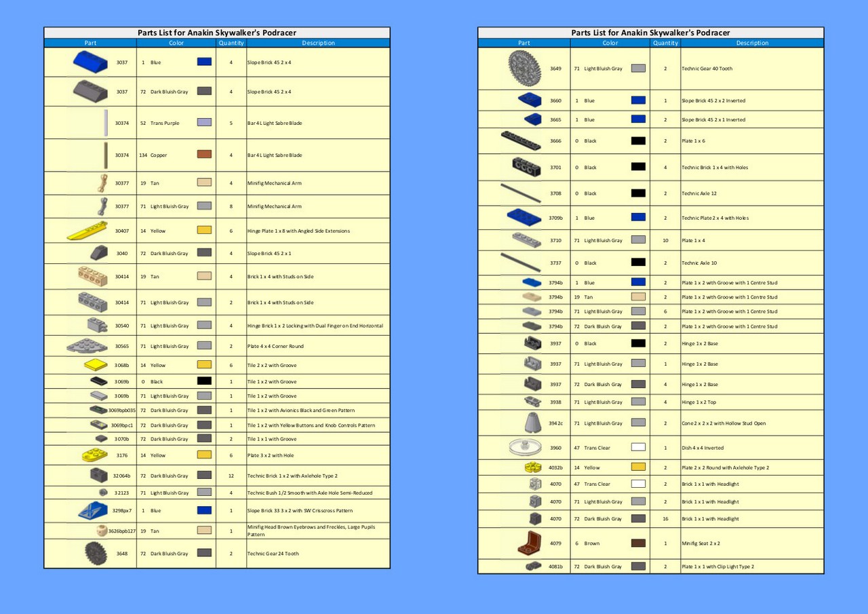
Task: Click the left table's Description column header
Action: [318, 43]
